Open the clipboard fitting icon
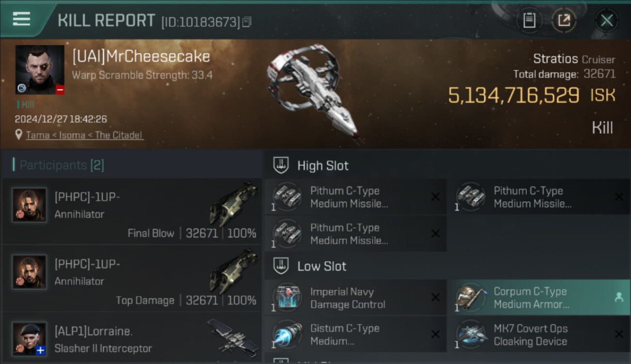 click(529, 20)
